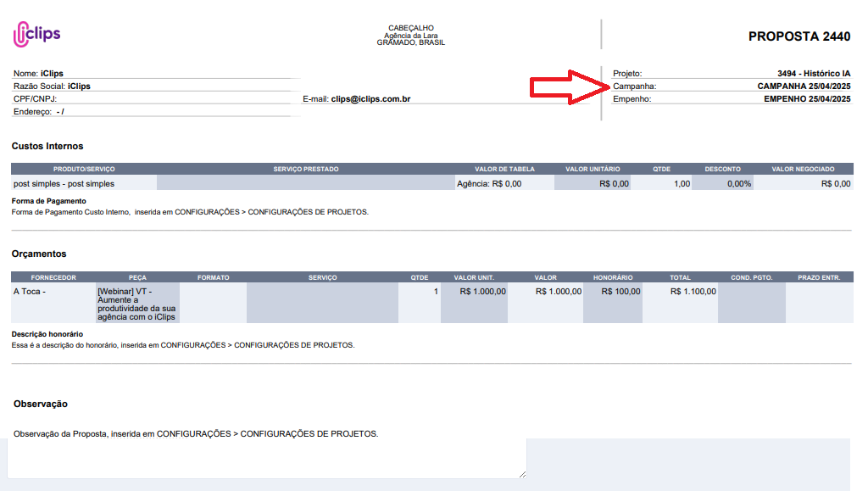Screen dimensions: 868x491
Task: Click the VALOR DE TABELA column header
Action: 504,170
